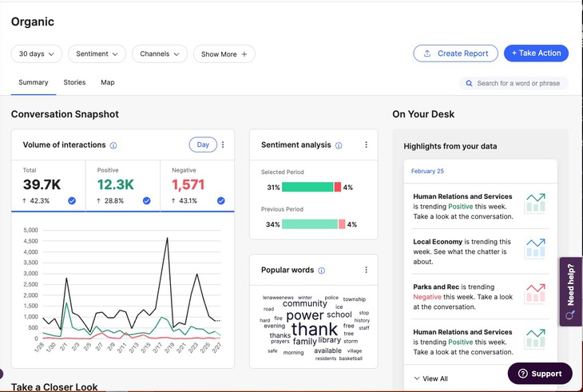583x392 pixels.
Task: Toggle the Positive series checkmark
Action: 146,200
